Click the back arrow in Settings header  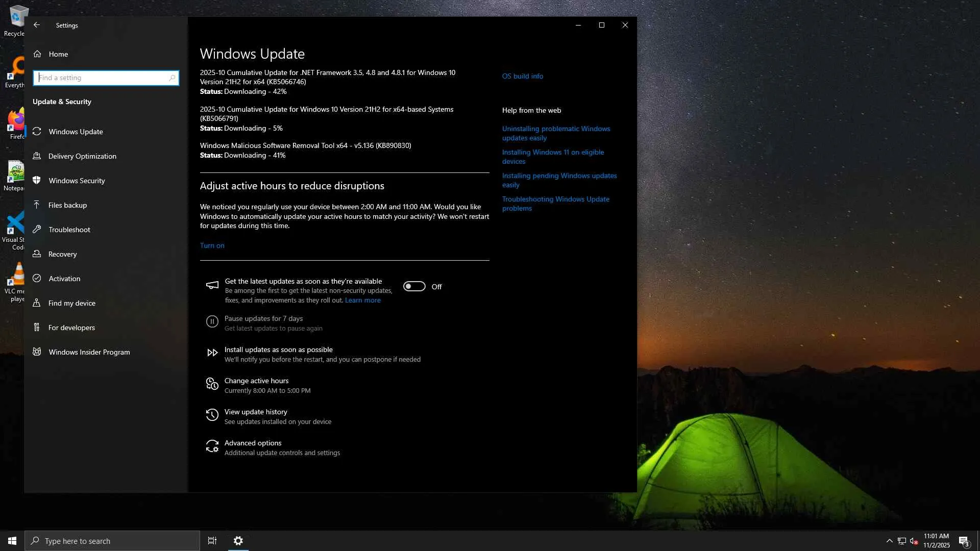37,25
